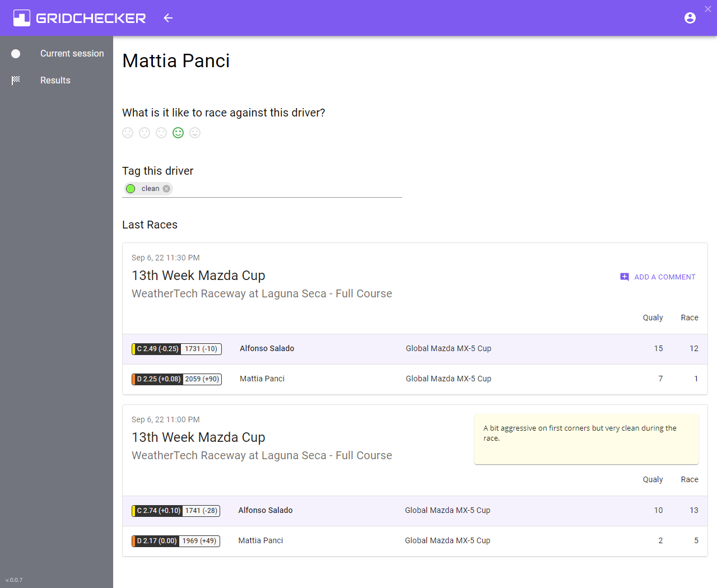The height and width of the screenshot is (588, 717).
Task: Rate driver with the very sad face
Action: 128,133
